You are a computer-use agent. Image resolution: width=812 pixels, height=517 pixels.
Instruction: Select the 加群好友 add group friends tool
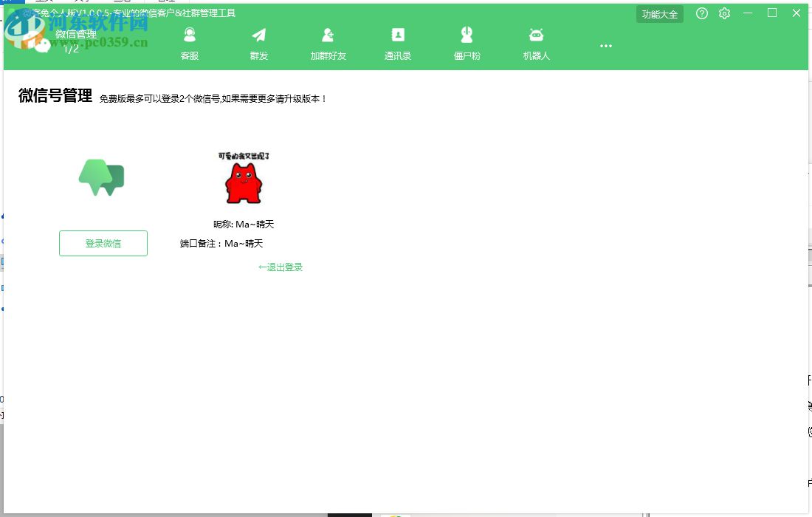[x=328, y=41]
